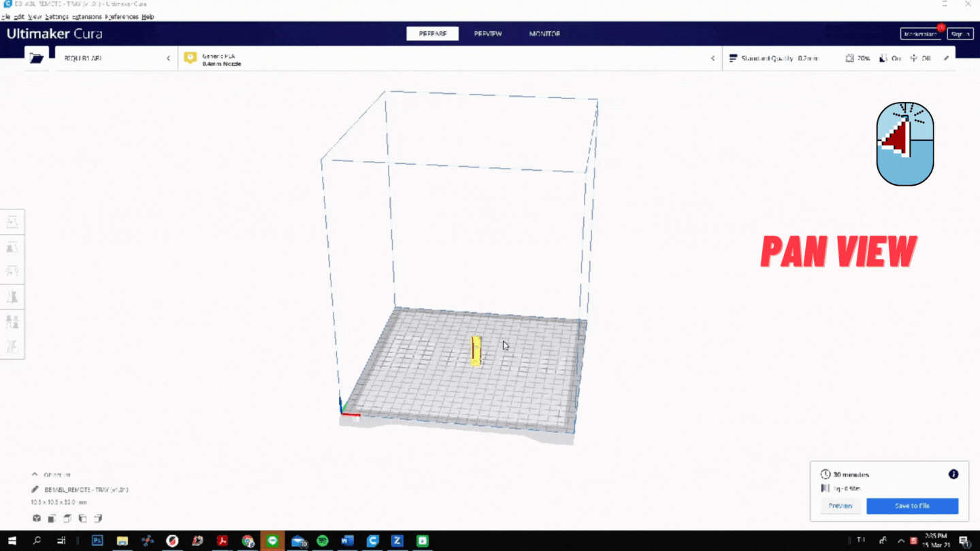Select the Move tool in left toolbar

coord(12,222)
